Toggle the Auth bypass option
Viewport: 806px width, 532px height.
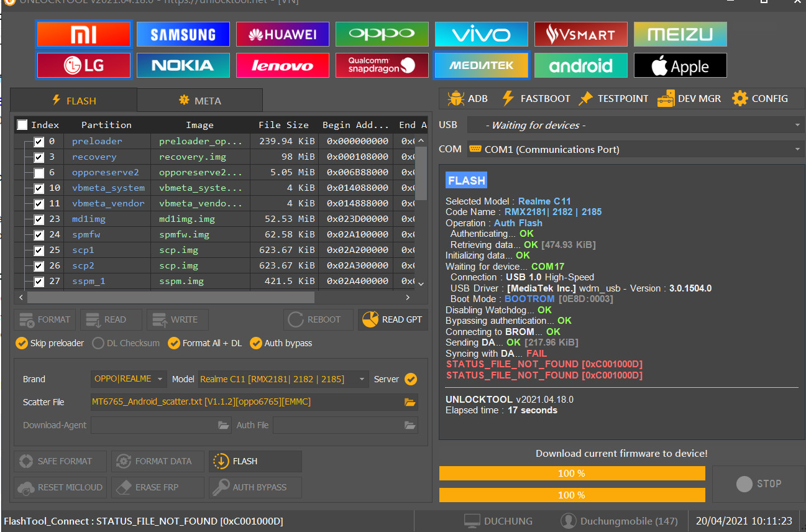coord(281,343)
